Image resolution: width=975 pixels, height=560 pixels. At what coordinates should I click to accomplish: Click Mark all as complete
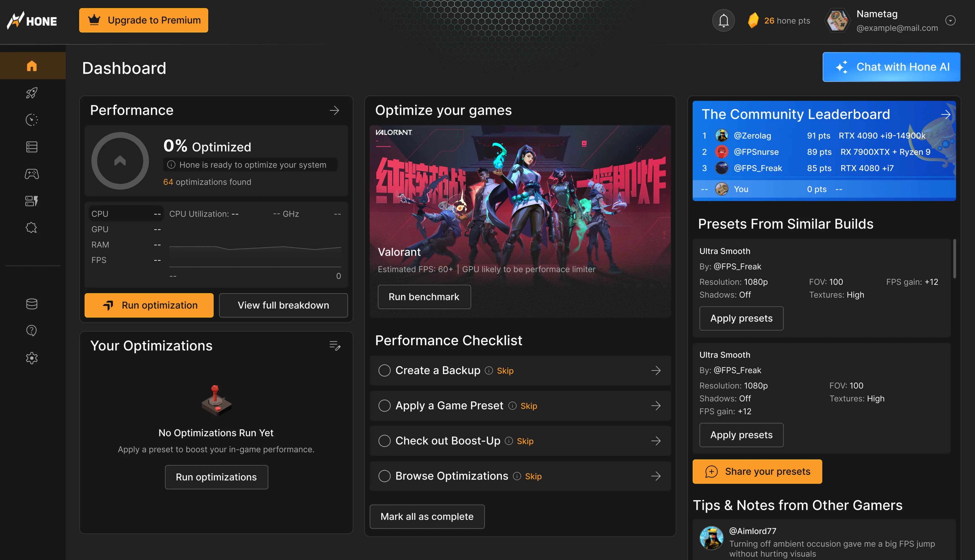[x=427, y=517]
